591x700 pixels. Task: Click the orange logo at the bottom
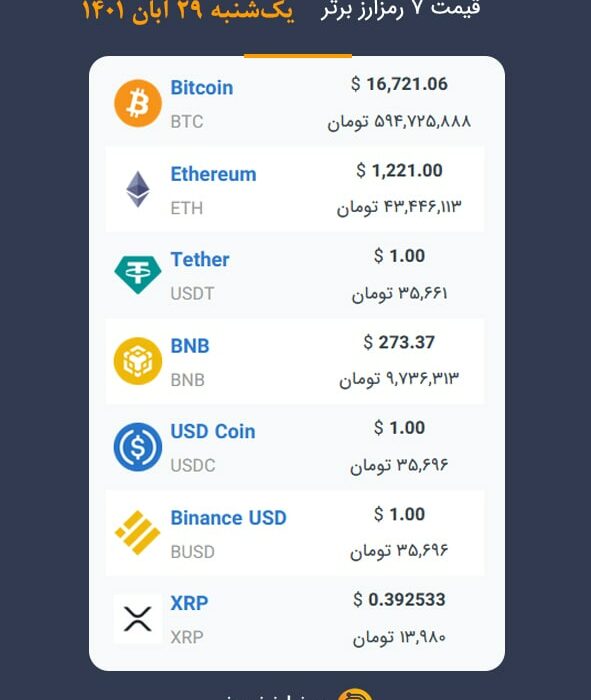click(355, 695)
